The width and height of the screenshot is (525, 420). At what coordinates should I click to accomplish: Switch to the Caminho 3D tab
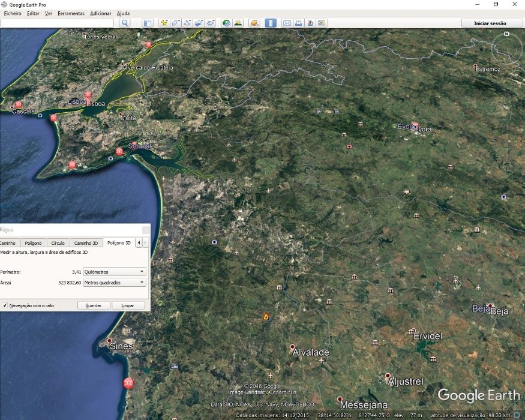86,243
